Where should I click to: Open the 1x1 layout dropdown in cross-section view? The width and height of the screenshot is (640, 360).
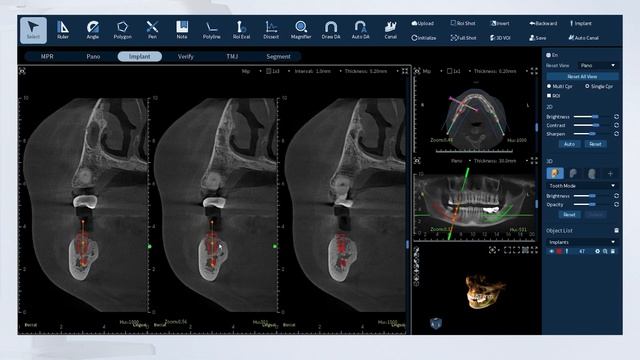pyautogui.click(x=278, y=71)
